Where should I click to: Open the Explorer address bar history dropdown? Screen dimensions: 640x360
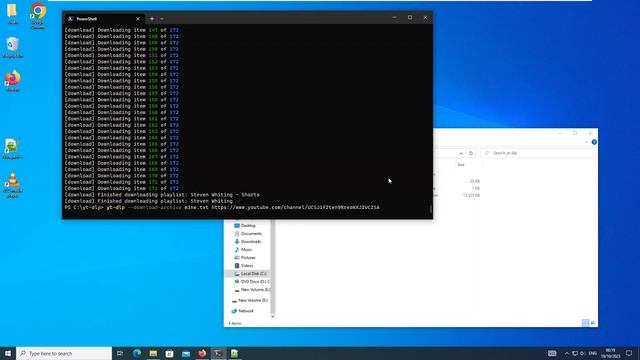tap(461, 153)
